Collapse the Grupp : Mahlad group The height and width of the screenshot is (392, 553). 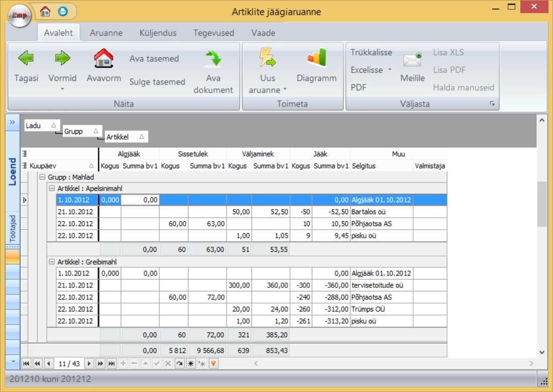[42, 177]
